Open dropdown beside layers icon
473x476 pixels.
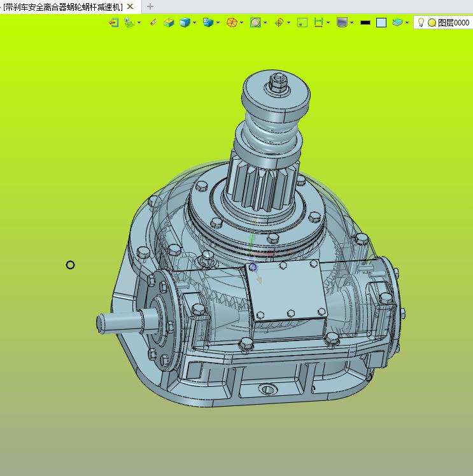coord(407,22)
